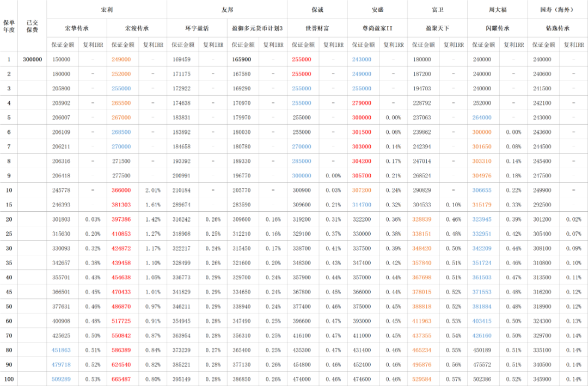The height and width of the screenshot is (386, 588).
Task: Click the orange 529584 value cell
Action: point(422,379)
